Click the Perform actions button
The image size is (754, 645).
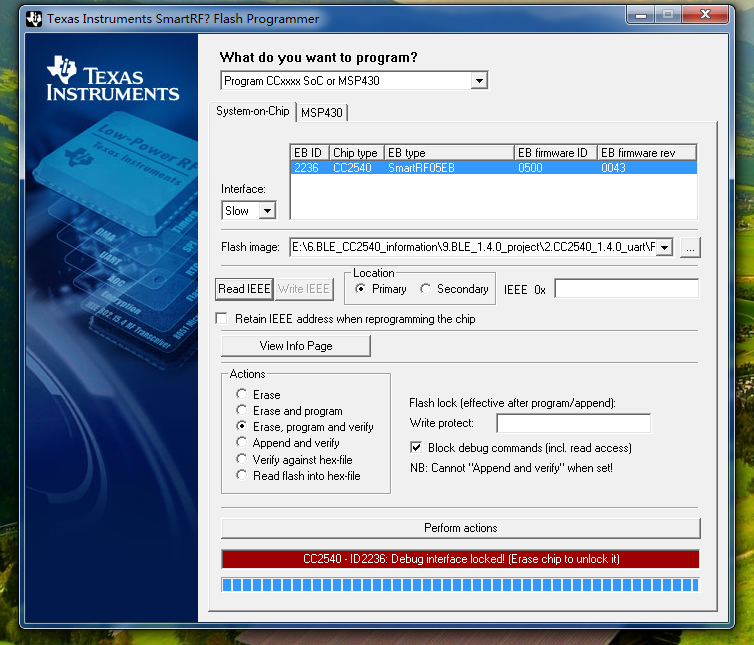(x=461, y=528)
